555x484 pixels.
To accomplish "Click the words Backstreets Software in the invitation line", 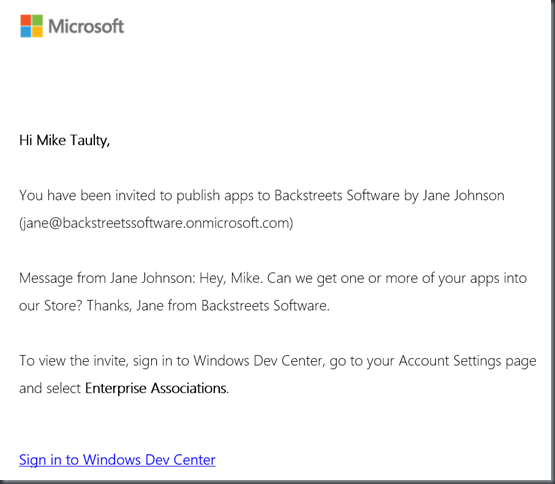I will (x=337, y=195).
